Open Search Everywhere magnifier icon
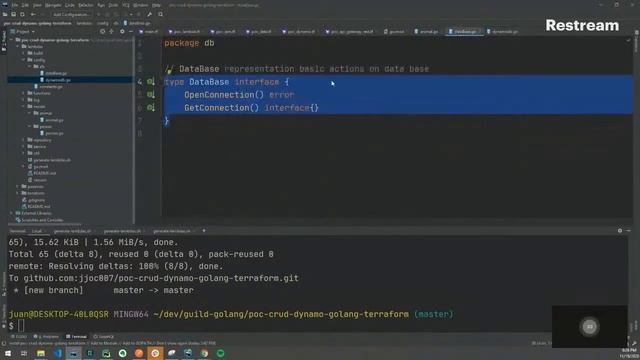This screenshot has width=640, height=360. (x=160, y=14)
